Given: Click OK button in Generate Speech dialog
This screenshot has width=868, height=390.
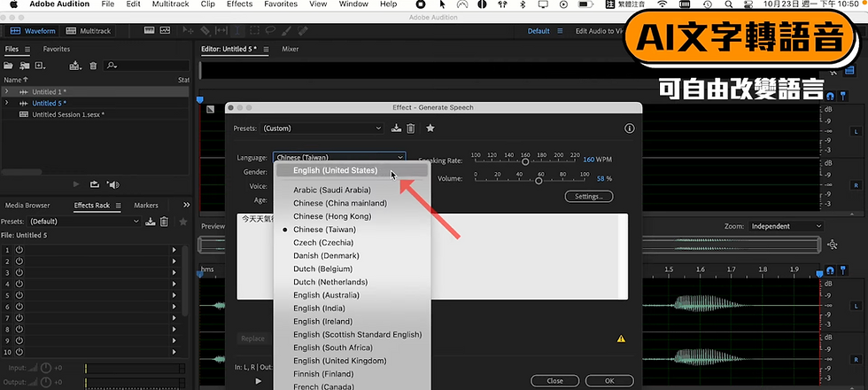Looking at the screenshot, I should 609,380.
